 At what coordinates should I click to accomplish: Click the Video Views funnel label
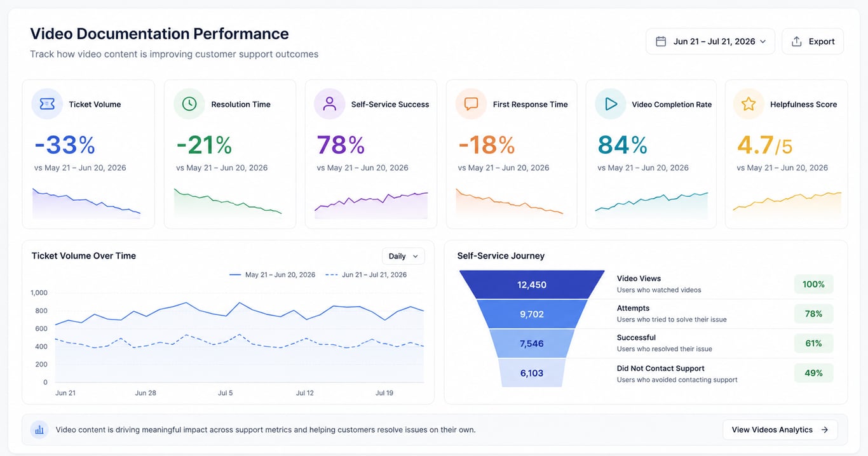click(639, 279)
